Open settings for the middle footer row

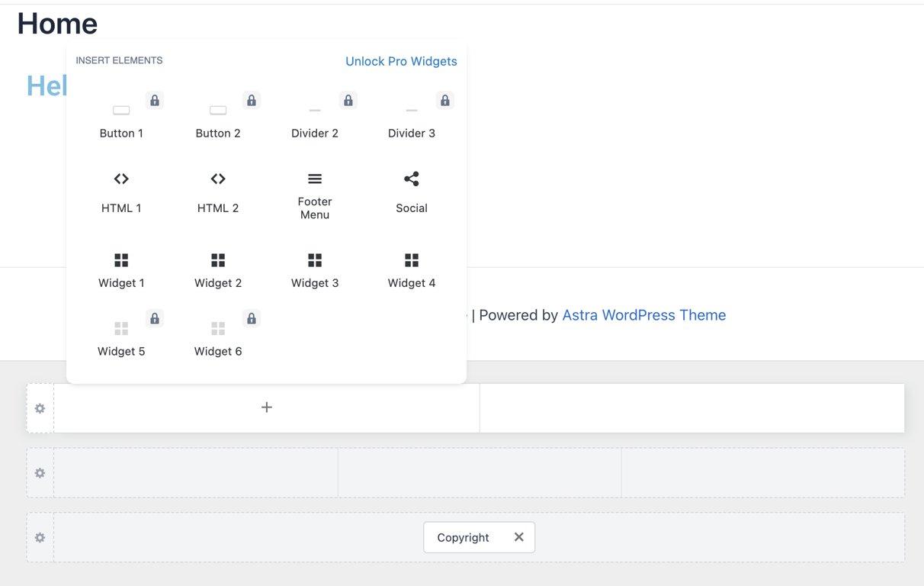pyautogui.click(x=40, y=473)
